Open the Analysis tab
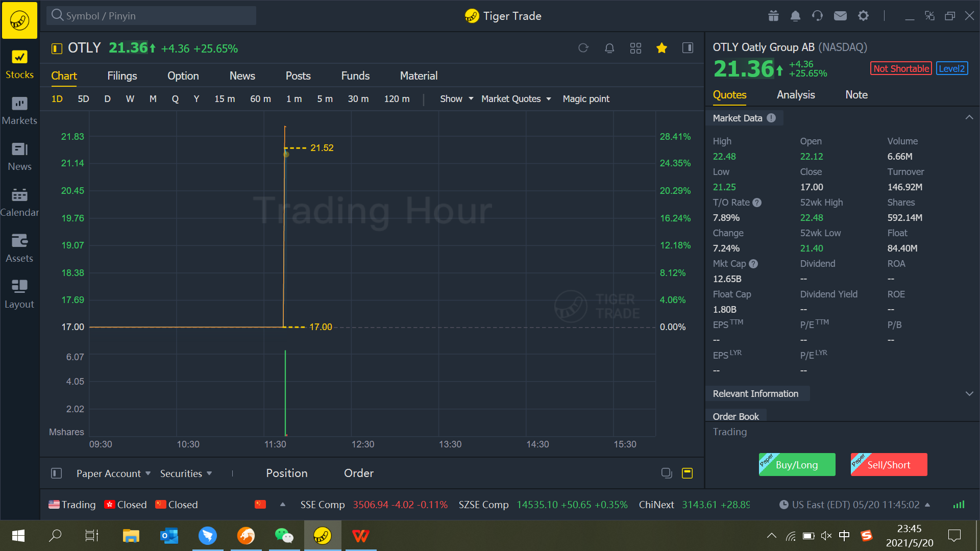980x551 pixels. [x=796, y=95]
